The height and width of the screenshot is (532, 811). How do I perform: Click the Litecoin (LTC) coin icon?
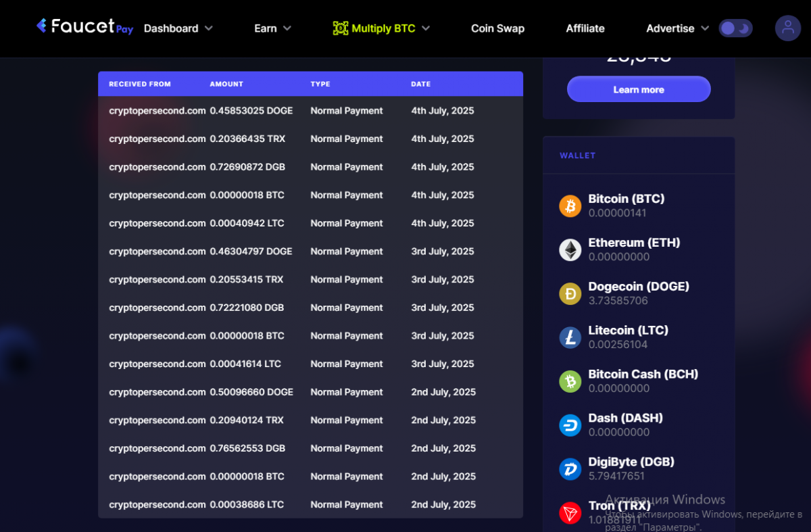tap(570, 337)
